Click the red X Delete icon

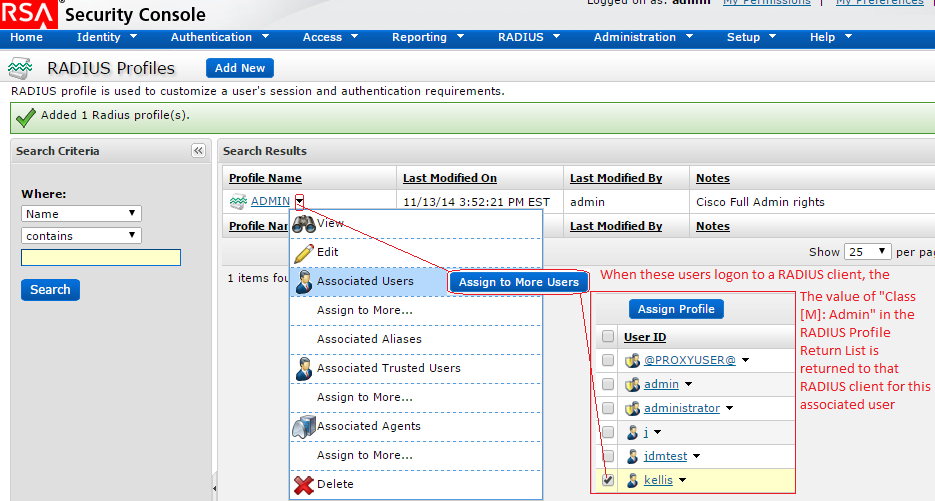click(x=304, y=485)
